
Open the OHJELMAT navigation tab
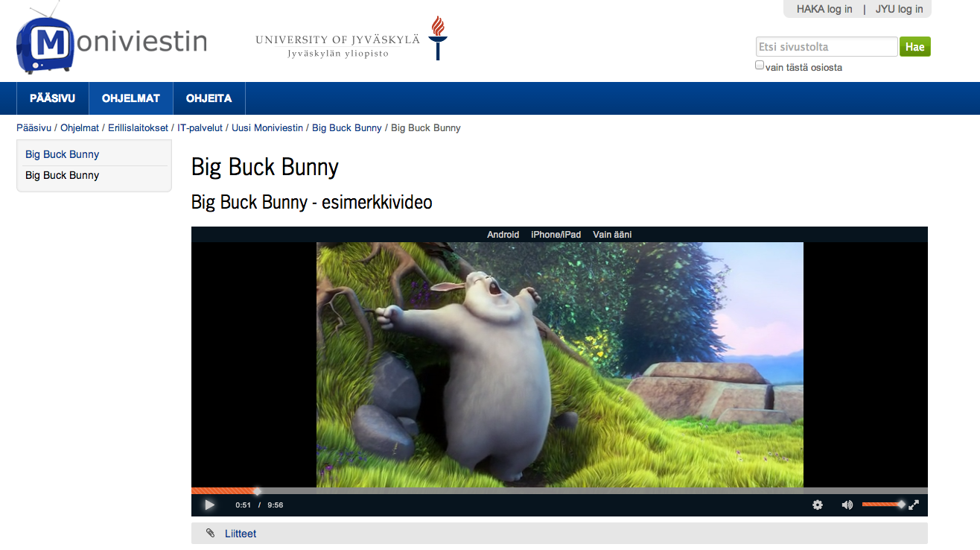(x=131, y=98)
